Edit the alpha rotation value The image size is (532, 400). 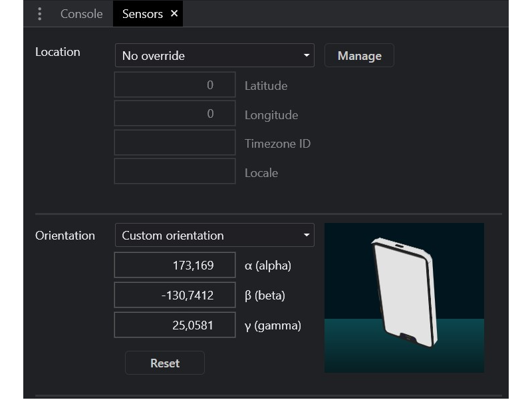point(174,264)
